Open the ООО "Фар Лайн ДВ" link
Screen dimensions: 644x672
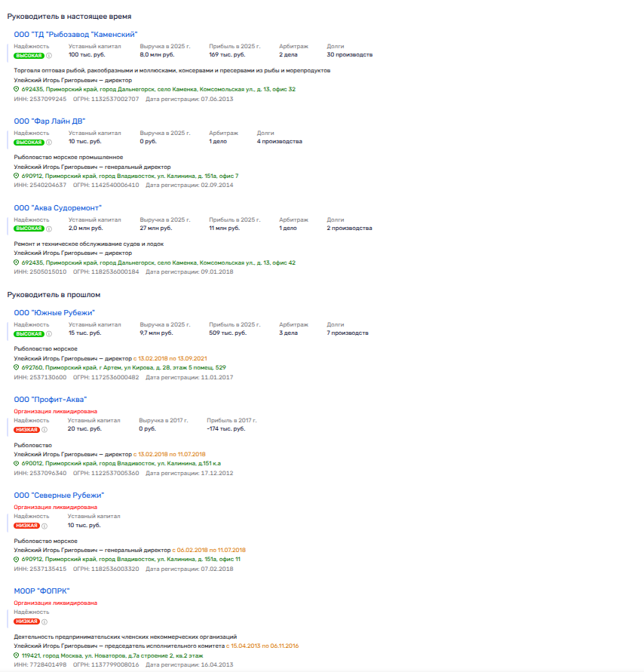[50, 121]
